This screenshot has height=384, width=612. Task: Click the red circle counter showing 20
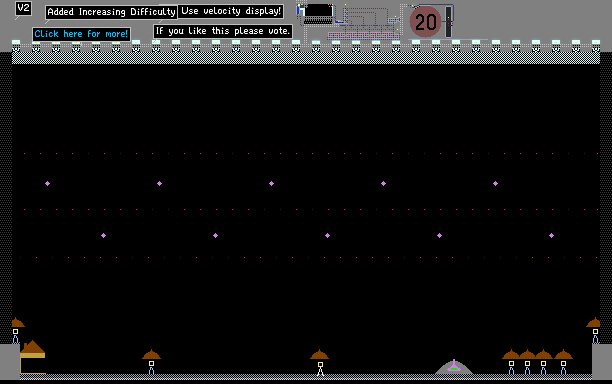pyautogui.click(x=425, y=22)
